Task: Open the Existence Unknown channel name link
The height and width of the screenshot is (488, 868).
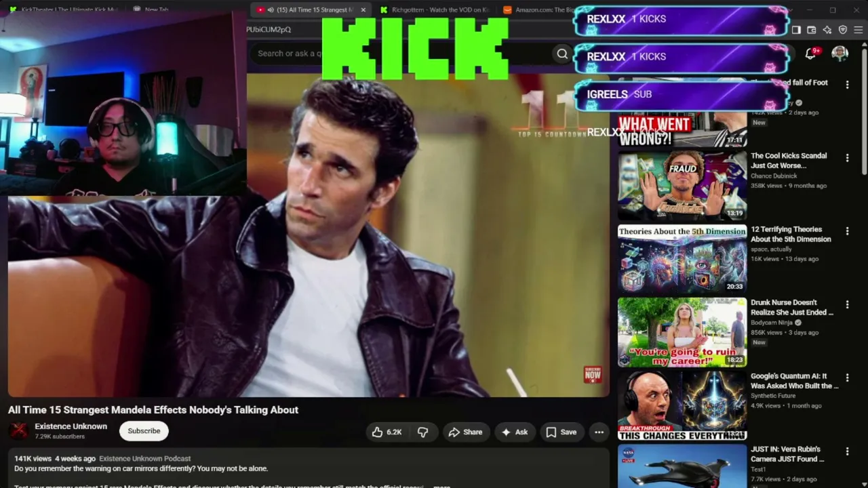Action: [71, 426]
